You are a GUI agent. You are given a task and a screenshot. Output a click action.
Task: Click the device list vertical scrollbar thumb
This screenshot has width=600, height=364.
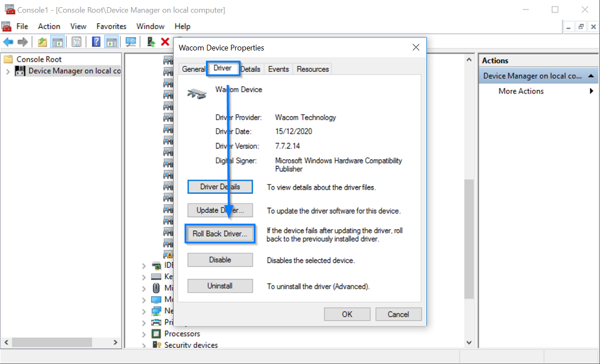coord(469,239)
